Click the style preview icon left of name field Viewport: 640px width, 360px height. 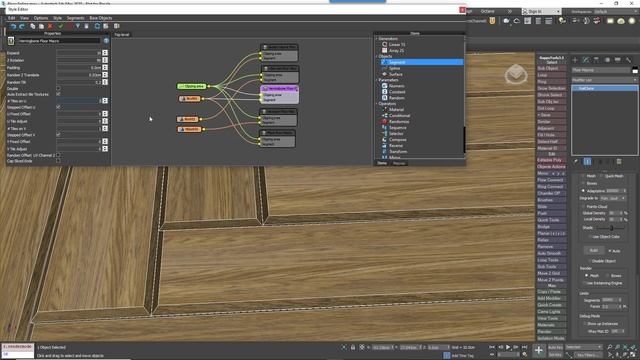point(11,41)
